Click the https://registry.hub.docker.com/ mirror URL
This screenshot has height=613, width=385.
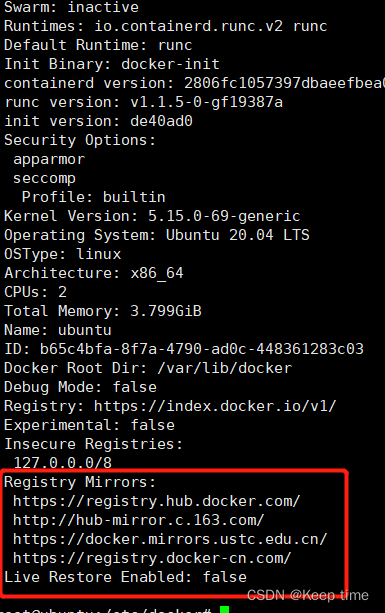(x=156, y=501)
